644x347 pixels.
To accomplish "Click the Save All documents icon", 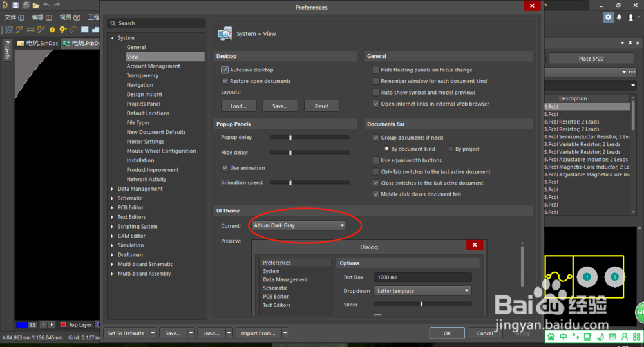I will 26,5.
